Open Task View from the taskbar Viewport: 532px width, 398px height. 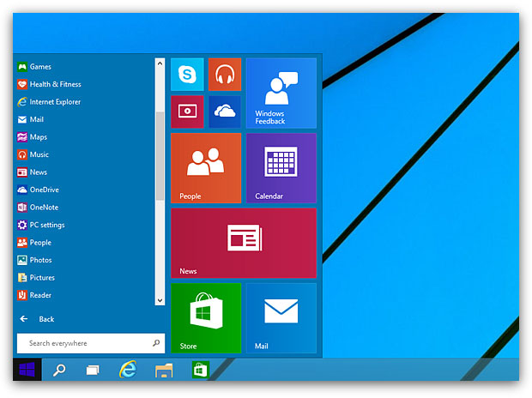point(93,370)
